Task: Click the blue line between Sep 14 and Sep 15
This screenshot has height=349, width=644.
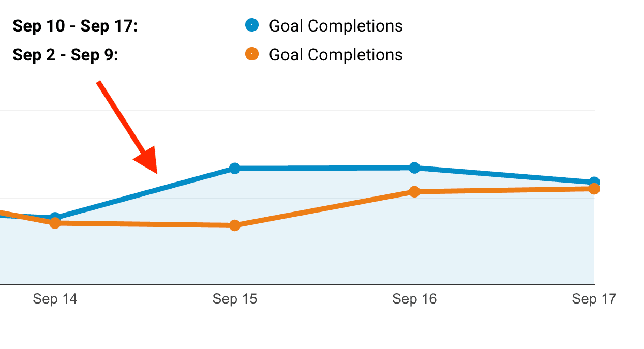Action: [145, 193]
